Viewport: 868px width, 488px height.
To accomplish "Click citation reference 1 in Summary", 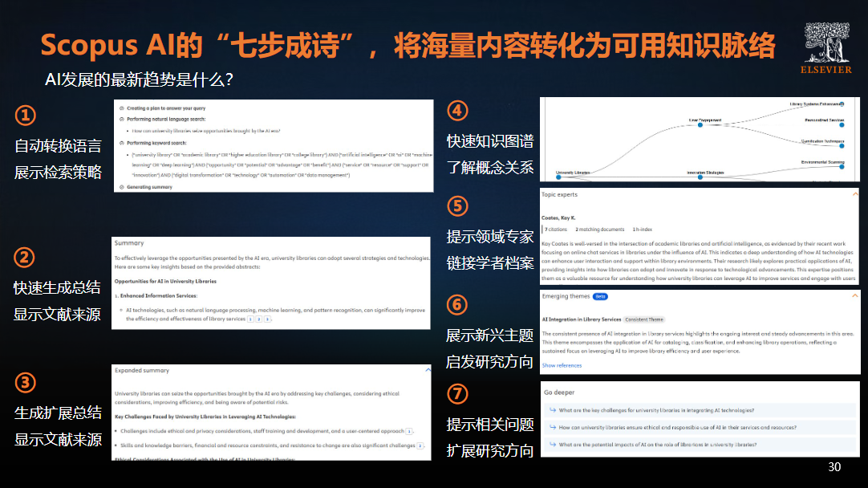I will click(249, 319).
